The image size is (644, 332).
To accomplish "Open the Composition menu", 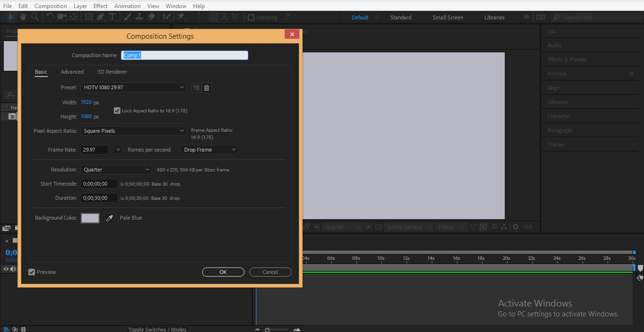I will (51, 6).
